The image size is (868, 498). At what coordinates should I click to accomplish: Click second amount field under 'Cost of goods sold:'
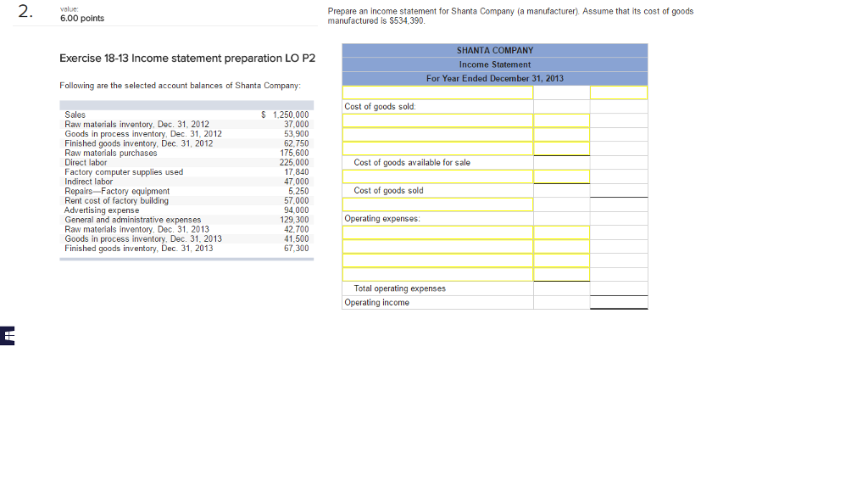pos(561,135)
